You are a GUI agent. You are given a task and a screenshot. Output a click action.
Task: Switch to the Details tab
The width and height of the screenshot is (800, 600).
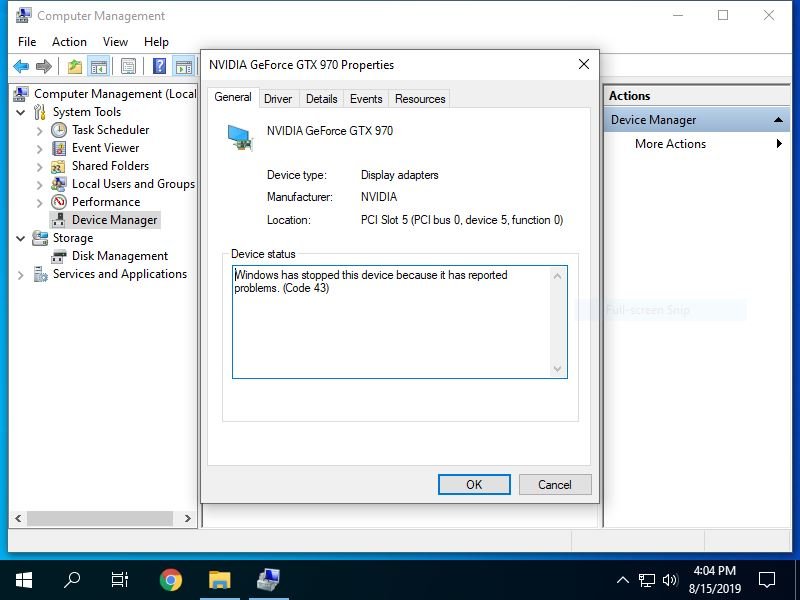pos(321,99)
